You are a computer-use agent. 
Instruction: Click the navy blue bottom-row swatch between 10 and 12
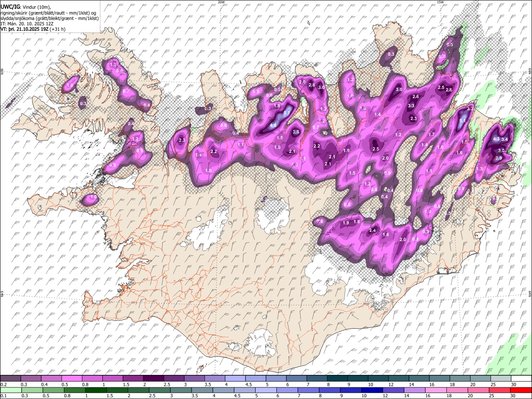pyautogui.click(x=372, y=390)
